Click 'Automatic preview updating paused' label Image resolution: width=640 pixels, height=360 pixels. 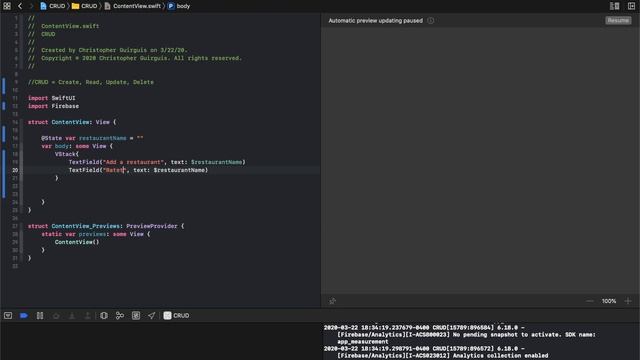point(376,20)
